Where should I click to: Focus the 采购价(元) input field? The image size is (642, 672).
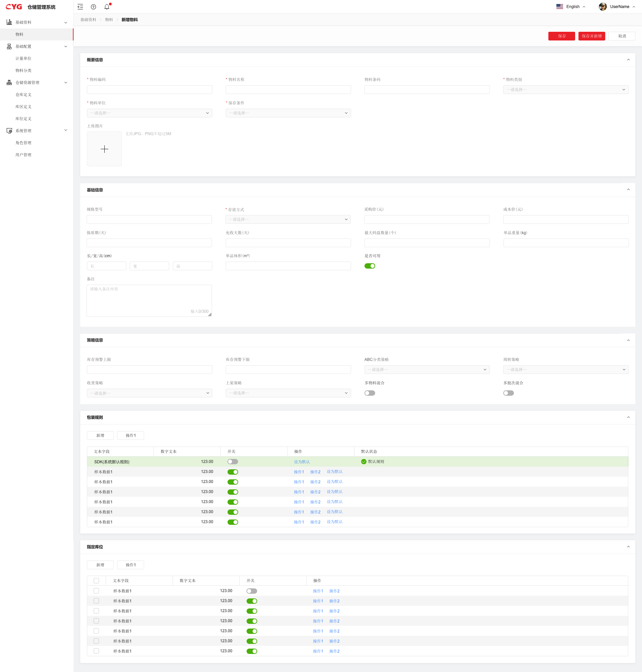click(427, 219)
